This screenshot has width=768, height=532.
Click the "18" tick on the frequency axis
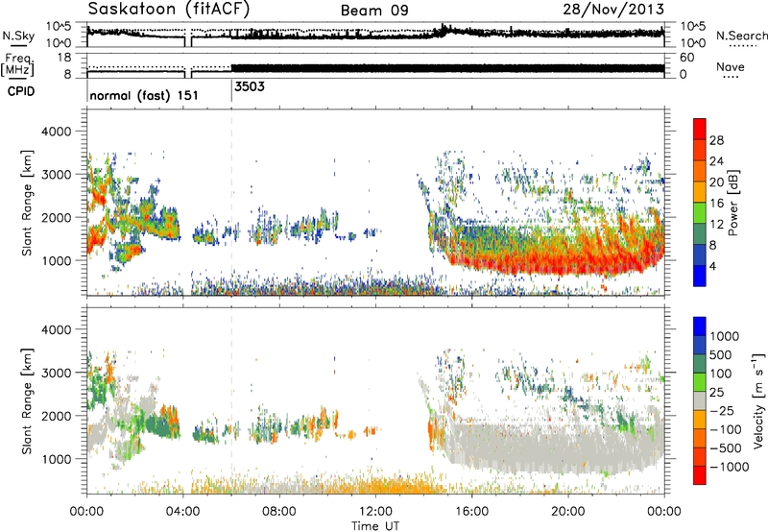pos(63,58)
